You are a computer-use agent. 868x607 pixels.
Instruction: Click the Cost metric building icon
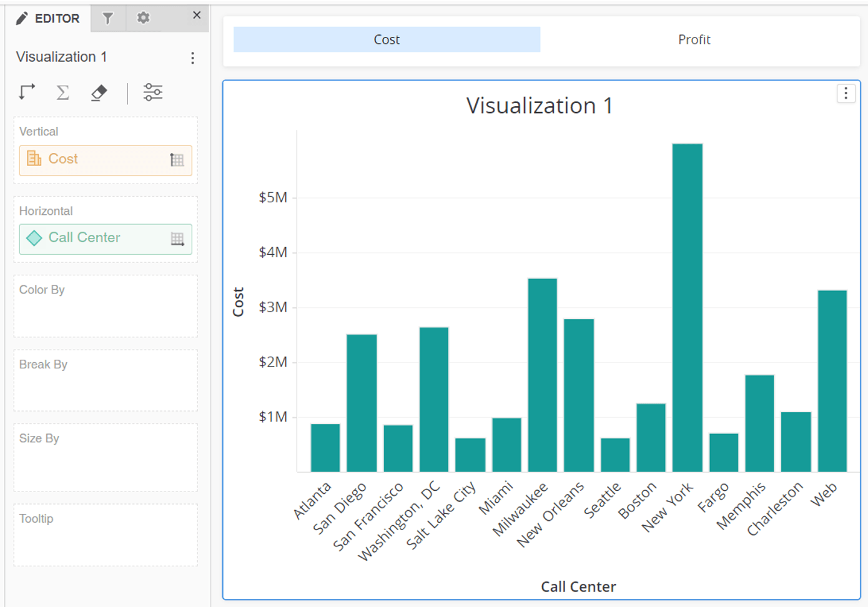tap(34, 159)
